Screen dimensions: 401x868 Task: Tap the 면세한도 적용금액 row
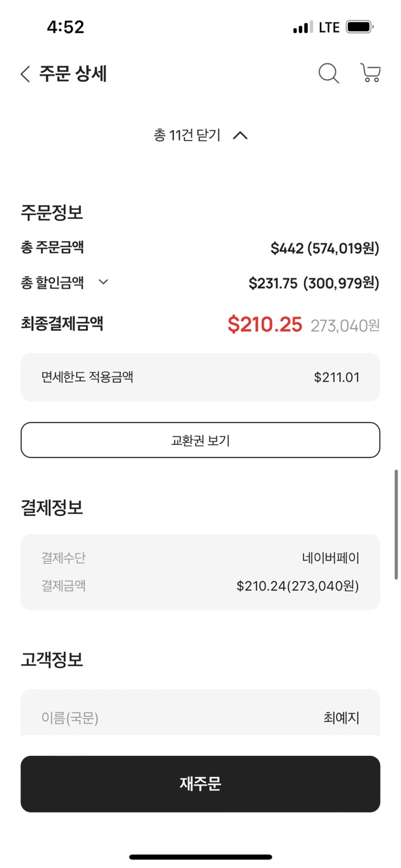point(200,377)
